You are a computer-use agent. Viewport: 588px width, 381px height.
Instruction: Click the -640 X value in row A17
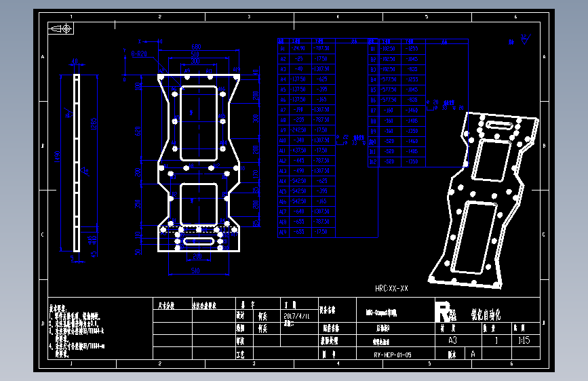[x=299, y=211]
